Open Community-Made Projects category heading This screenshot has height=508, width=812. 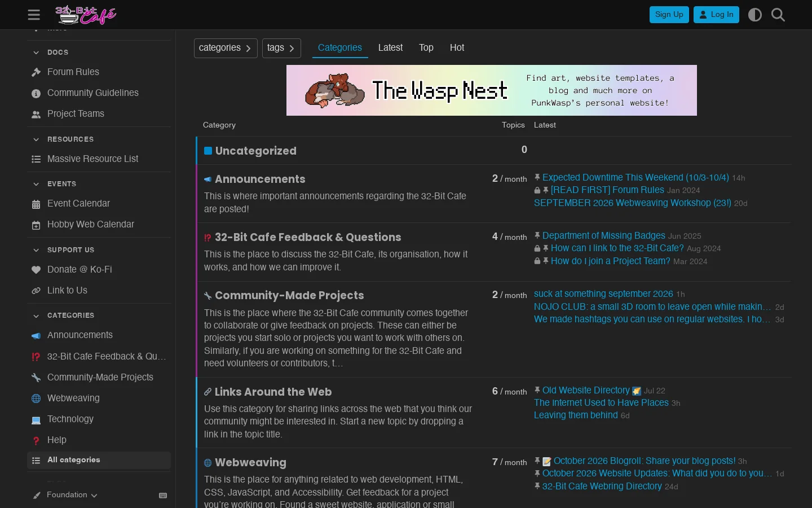[x=289, y=295]
